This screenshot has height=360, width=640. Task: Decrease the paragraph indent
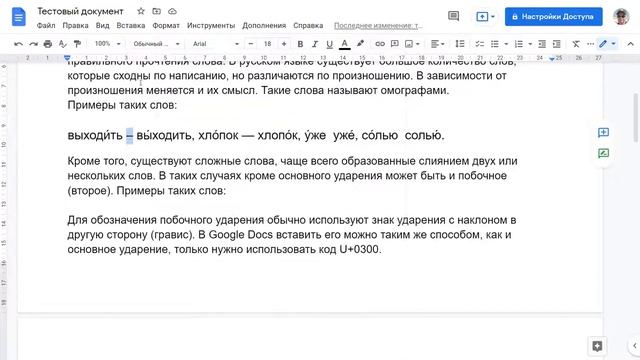tap(542, 44)
